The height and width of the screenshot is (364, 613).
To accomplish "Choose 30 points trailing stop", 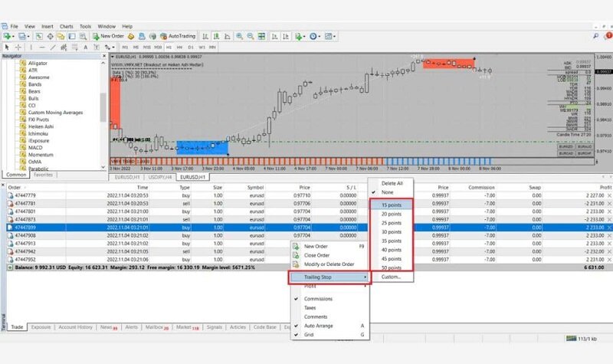I will (392, 232).
